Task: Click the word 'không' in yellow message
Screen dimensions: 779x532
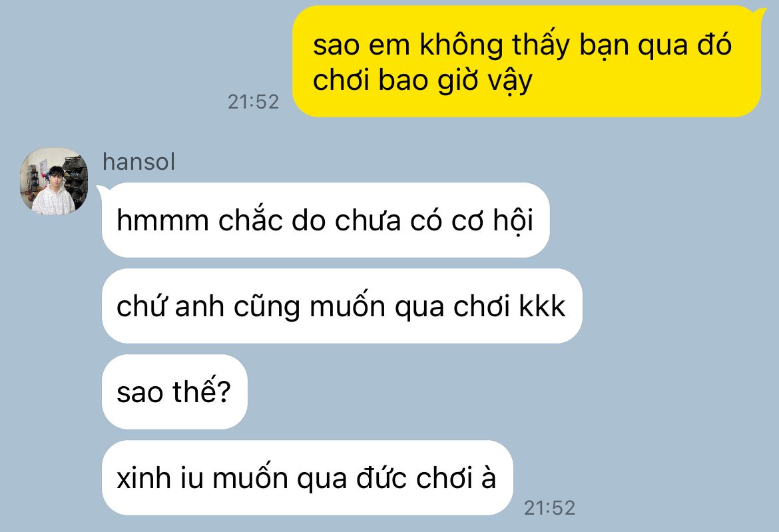Action: 461,45
